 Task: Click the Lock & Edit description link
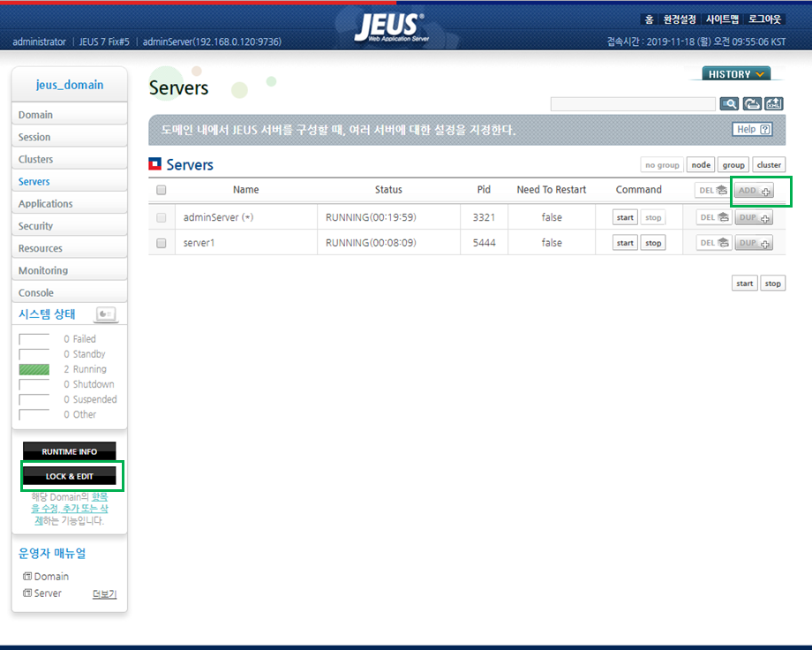tap(71, 509)
